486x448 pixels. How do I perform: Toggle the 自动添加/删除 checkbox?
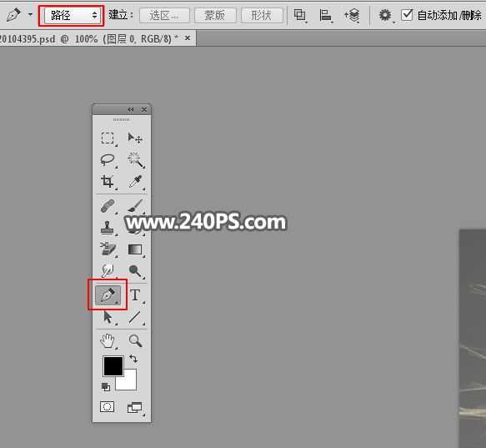point(407,14)
